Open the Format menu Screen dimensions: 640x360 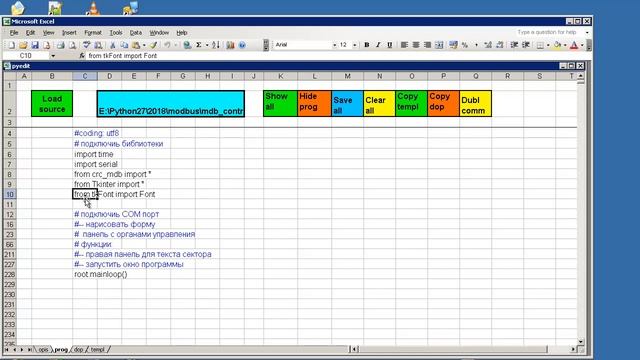(x=93, y=33)
